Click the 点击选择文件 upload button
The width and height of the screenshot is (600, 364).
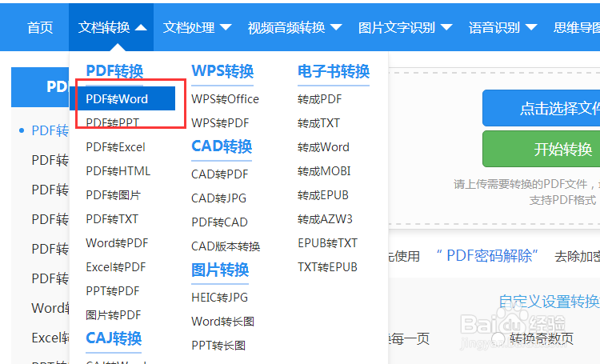(x=541, y=108)
